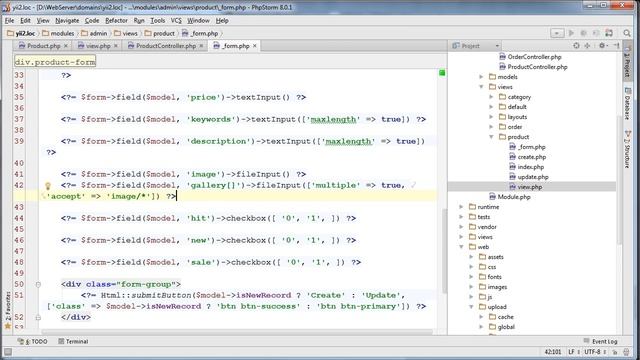Collapse the views folder under admin
Screen dimensions: 640x360
481,87
